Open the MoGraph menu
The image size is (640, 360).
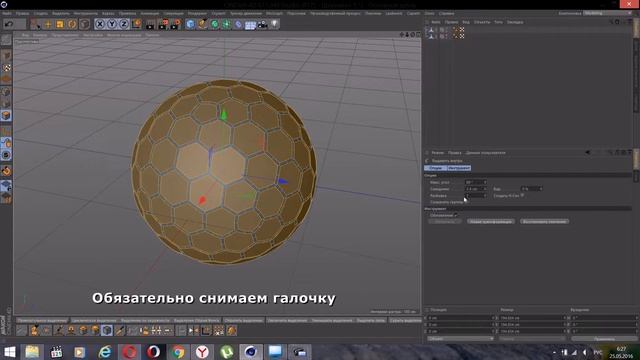coord(274,13)
